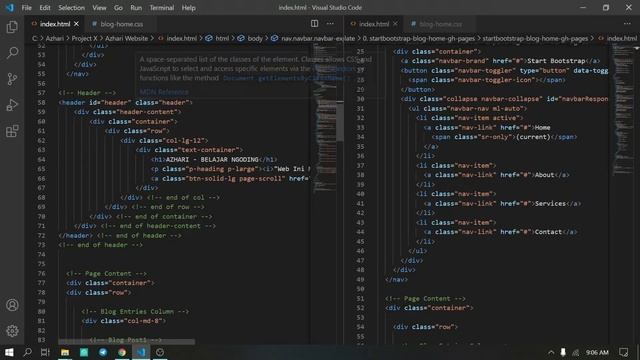Click the Page Content comment in left editor
The height and width of the screenshot is (360, 640).
[107, 273]
